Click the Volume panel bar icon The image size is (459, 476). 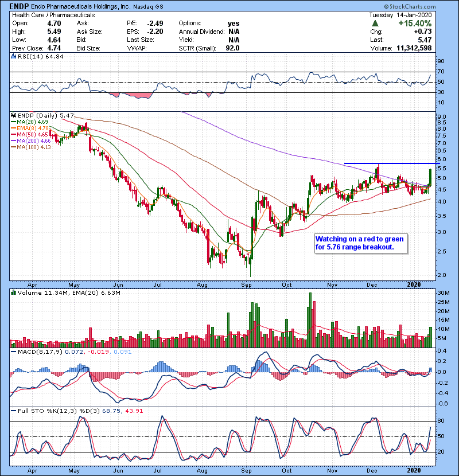13,292
